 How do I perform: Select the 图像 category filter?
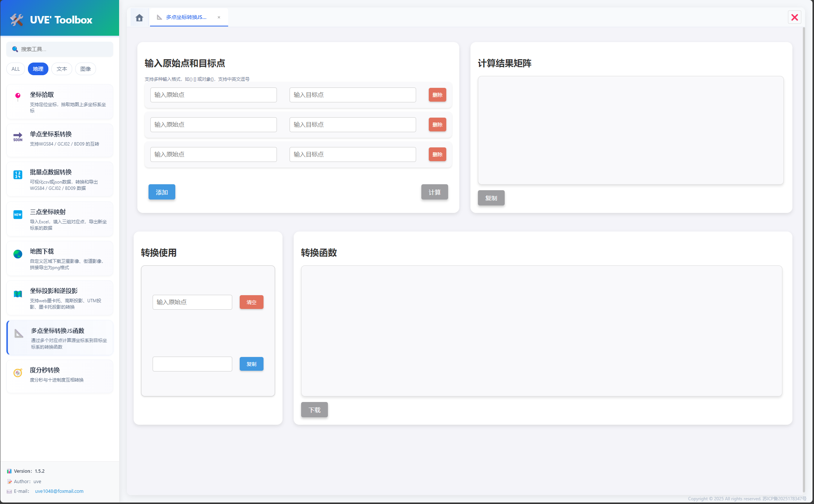[86, 69]
